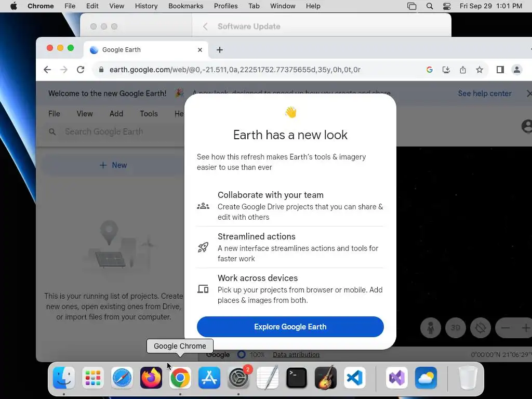
Task: Launch Firefox from the Dock
Action: click(151, 378)
